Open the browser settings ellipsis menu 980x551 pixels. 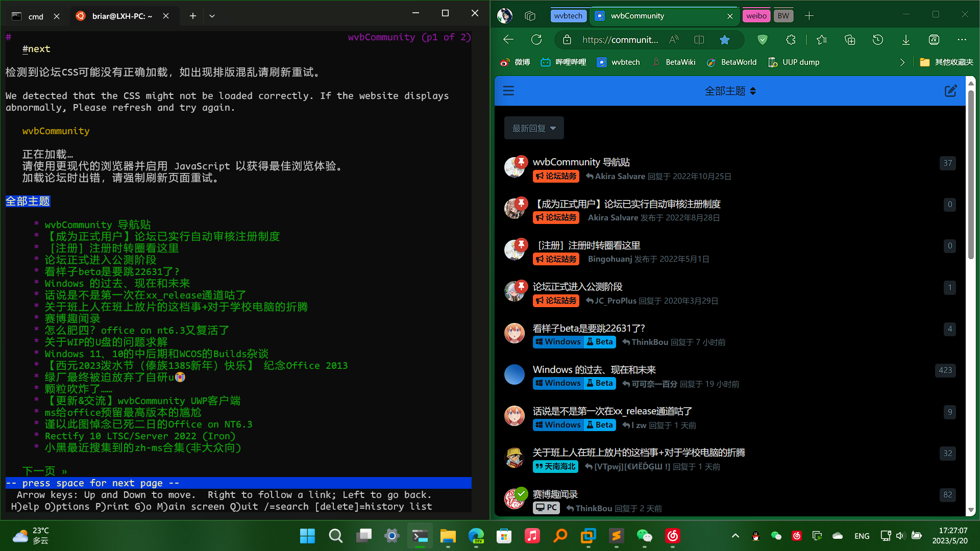click(962, 40)
